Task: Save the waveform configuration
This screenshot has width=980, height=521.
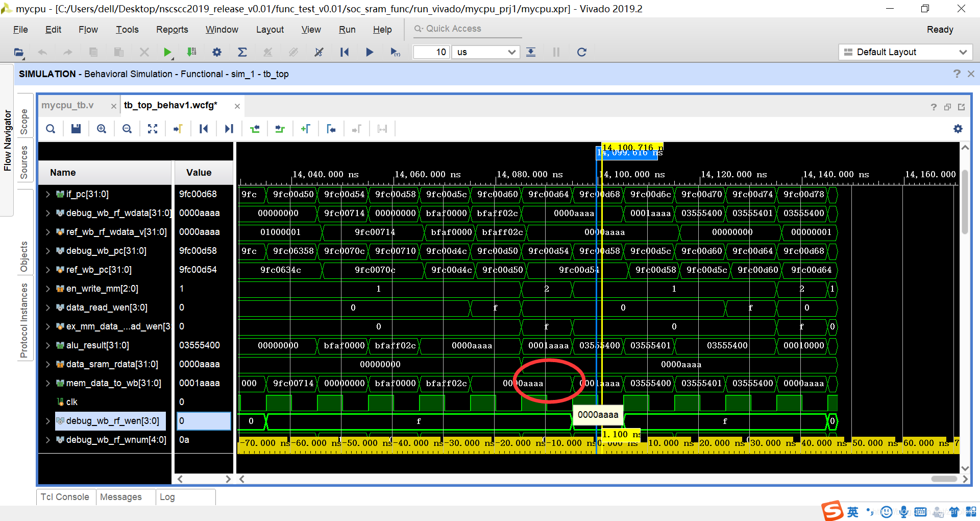Action: tap(76, 129)
